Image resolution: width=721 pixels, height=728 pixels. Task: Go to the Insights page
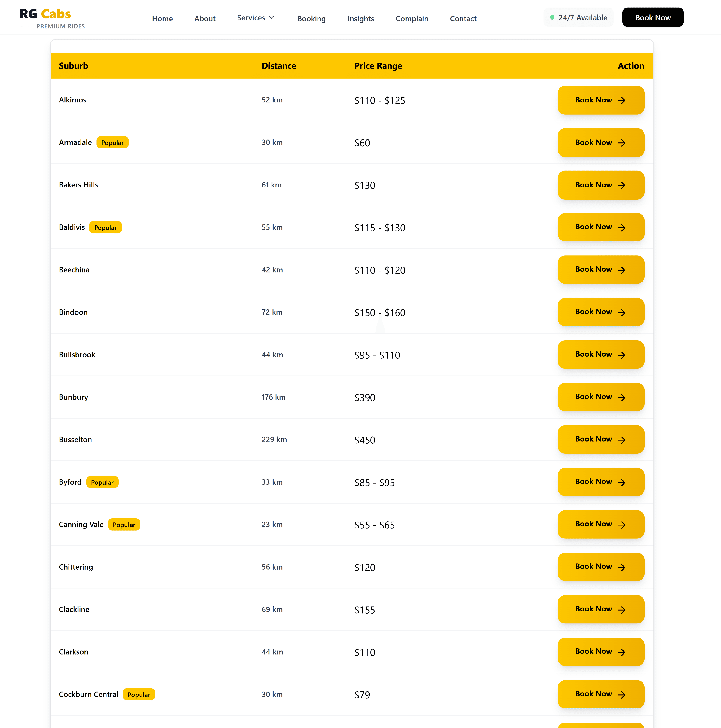coord(360,18)
